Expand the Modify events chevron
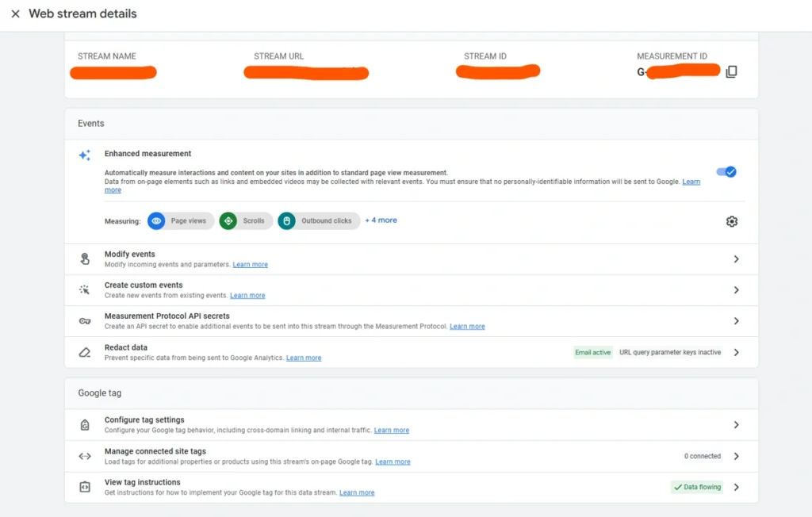This screenshot has width=812, height=517. [x=736, y=259]
